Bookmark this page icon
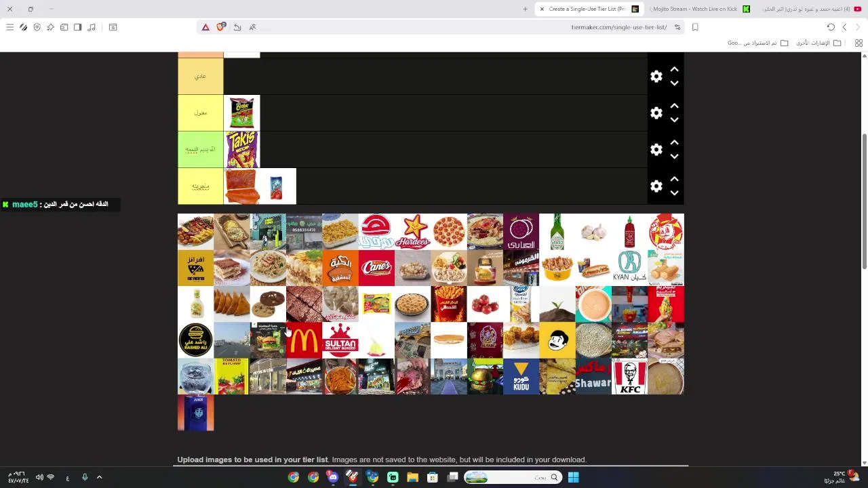Viewport: 868px width, 488px height. 695,27
